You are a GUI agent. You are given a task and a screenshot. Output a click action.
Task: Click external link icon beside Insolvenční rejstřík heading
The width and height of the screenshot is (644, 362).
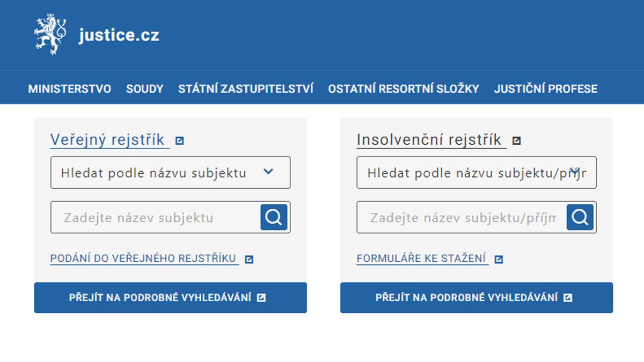point(517,141)
